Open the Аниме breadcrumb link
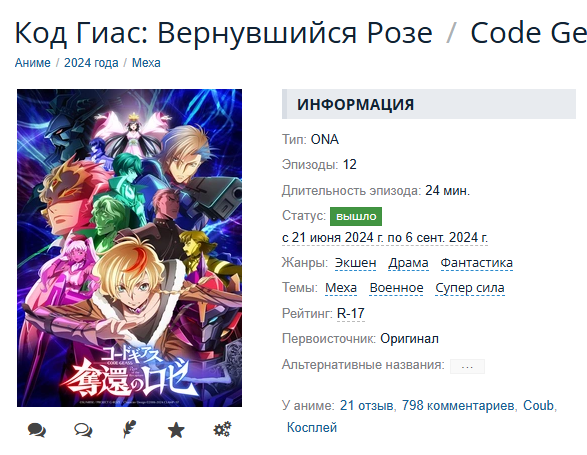Viewport: 587px width, 455px height. pyautogui.click(x=33, y=63)
